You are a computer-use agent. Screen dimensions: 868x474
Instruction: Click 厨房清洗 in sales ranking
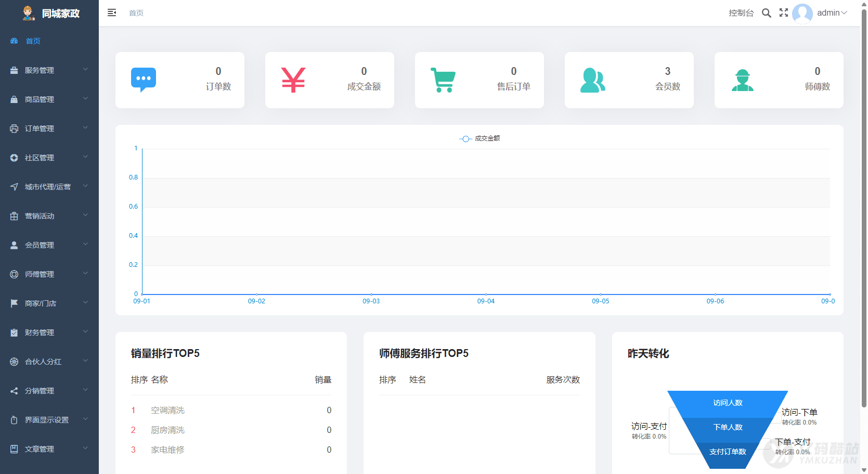click(167, 430)
